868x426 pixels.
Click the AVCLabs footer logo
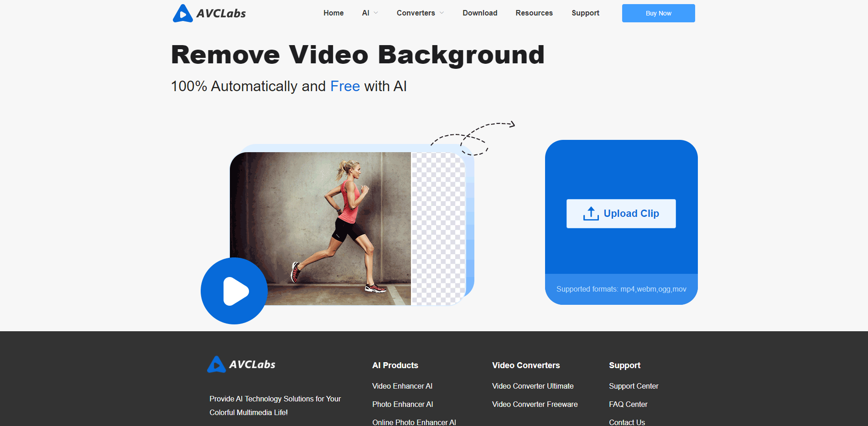(241, 364)
